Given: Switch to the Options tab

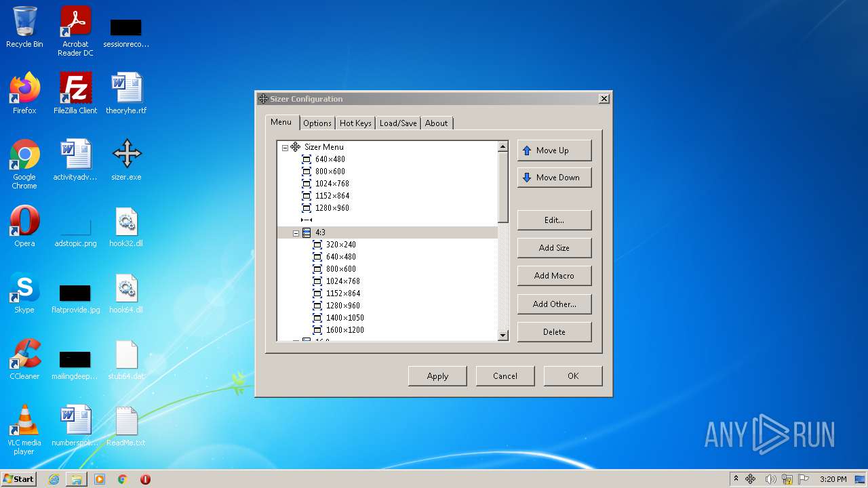Looking at the screenshot, I should point(317,123).
